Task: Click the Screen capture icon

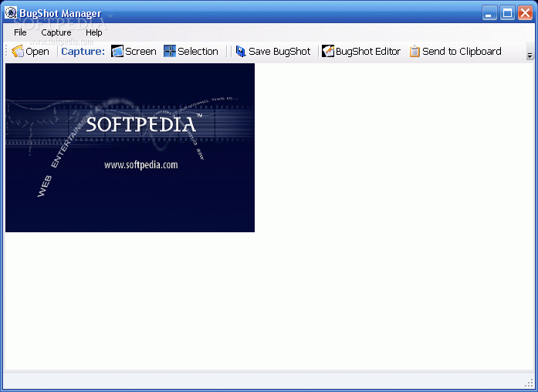Action: click(117, 52)
